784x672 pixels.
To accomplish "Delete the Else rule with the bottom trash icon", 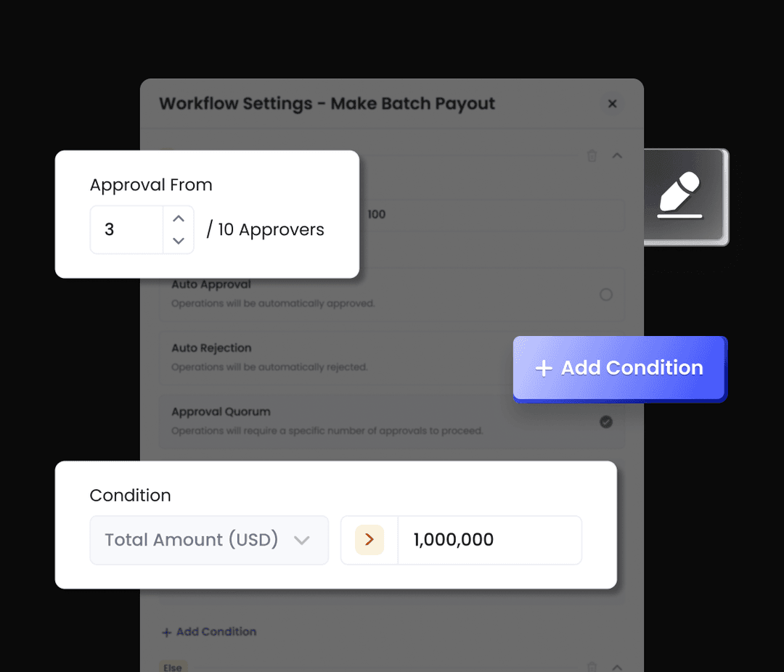I will tap(592, 666).
